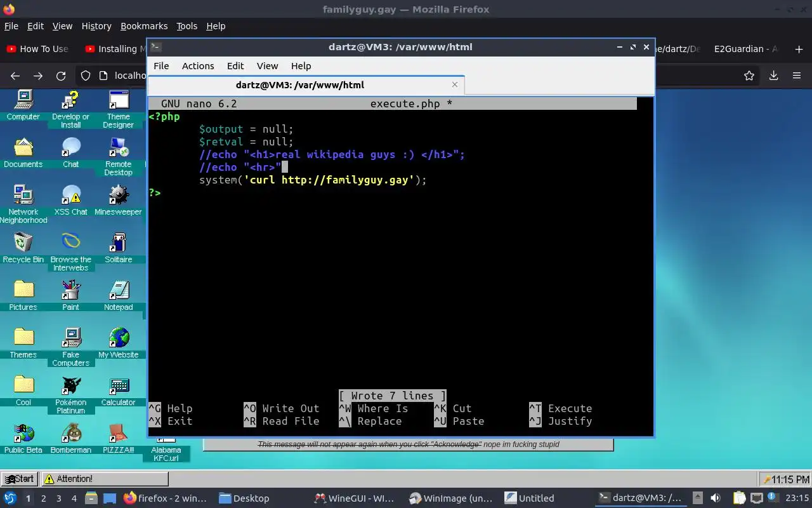812x508 pixels.
Task: Open the Public Beta icon
Action: [x=23, y=438]
